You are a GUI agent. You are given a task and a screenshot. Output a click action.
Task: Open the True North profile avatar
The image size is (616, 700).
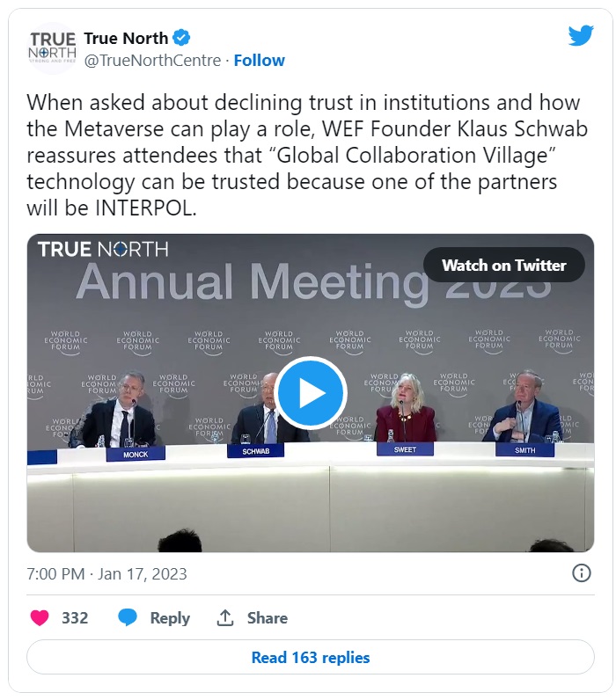53,47
